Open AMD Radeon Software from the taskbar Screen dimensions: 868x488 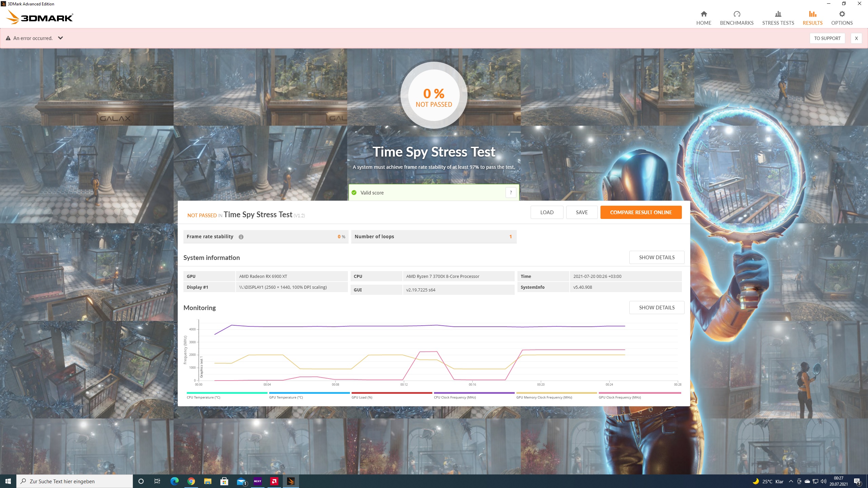tap(274, 481)
